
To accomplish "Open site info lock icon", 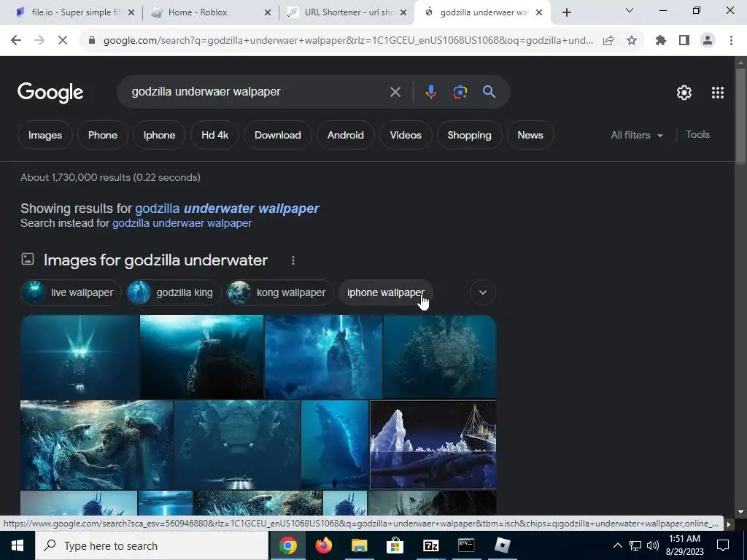I will [92, 41].
